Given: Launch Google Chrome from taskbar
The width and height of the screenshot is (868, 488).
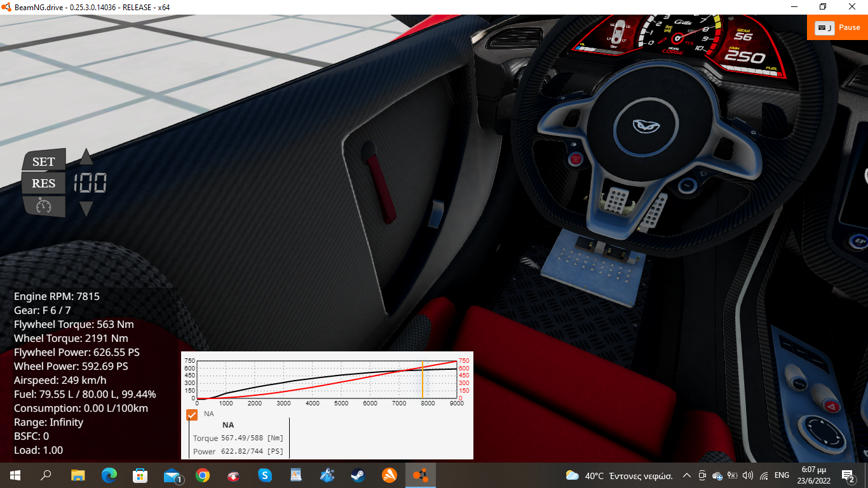Looking at the screenshot, I should [203, 475].
